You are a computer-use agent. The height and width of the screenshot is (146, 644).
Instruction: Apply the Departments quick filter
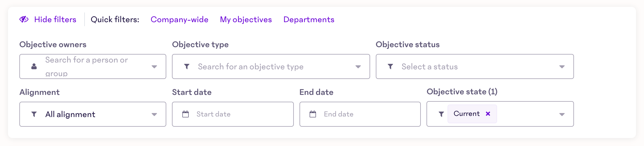309,19
